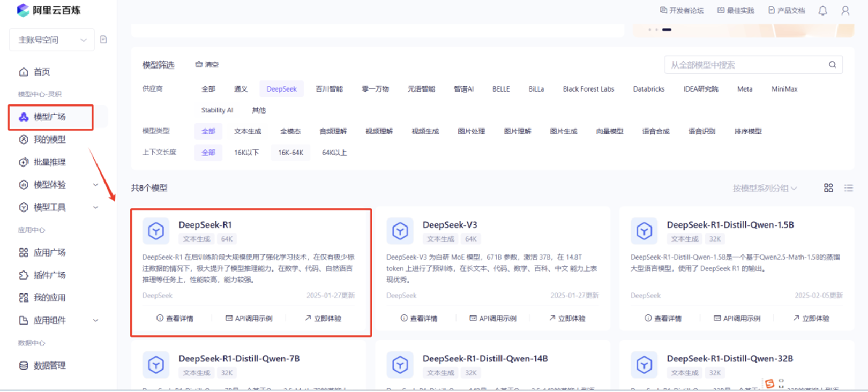The width and height of the screenshot is (868, 392).
Task: Select the 排序模型 model type filter
Action: [x=748, y=131]
